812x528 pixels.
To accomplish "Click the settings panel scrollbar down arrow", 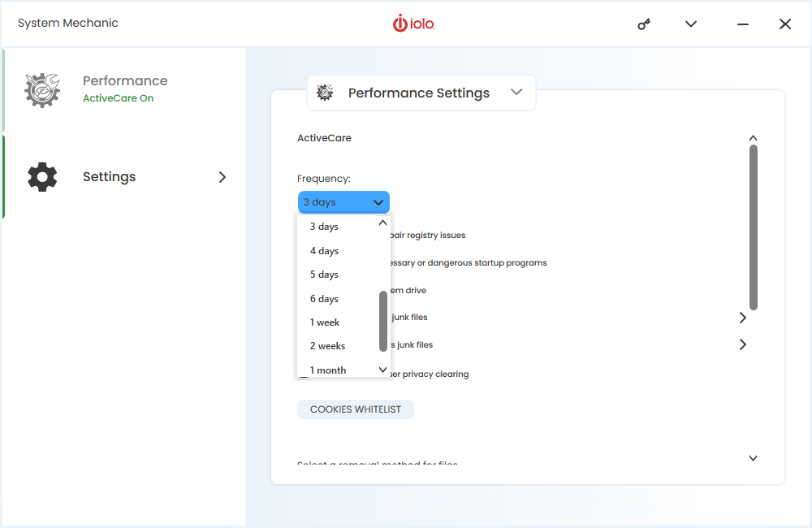I will pyautogui.click(x=753, y=458).
